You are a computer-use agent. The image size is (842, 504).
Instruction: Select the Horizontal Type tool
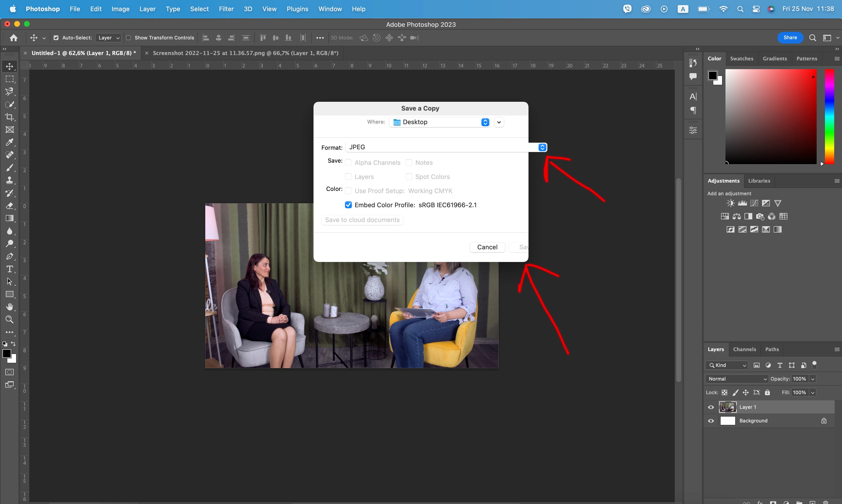click(10, 269)
